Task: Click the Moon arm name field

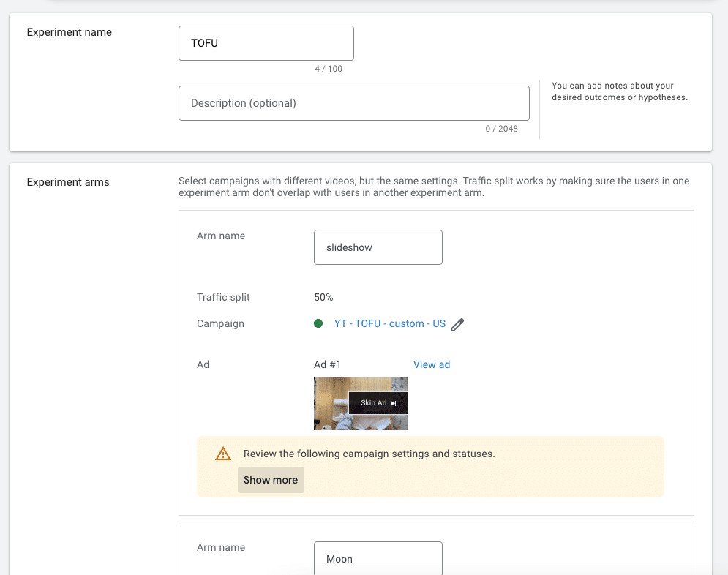Action: [378, 558]
